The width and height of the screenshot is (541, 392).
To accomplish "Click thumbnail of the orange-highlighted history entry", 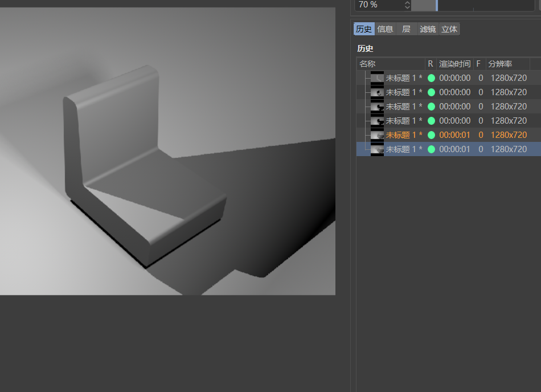I will click(x=377, y=135).
